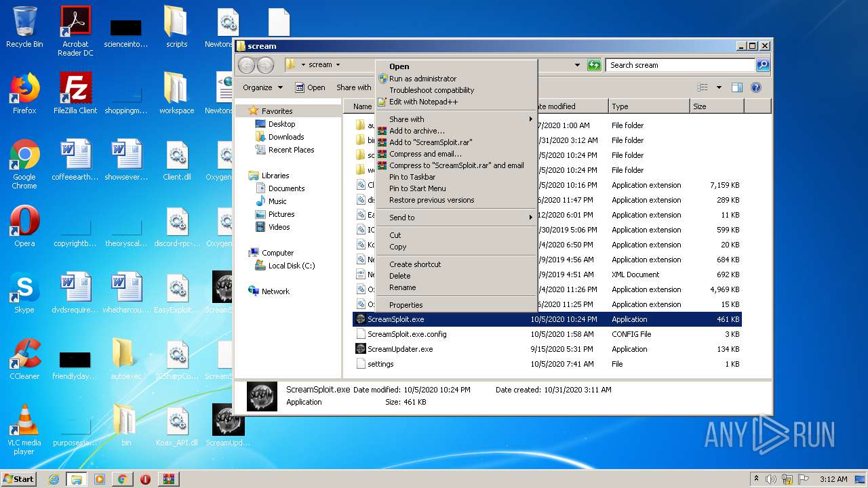This screenshot has width=868, height=488.
Task: Launch Skype from the desktop
Action: click(x=24, y=293)
